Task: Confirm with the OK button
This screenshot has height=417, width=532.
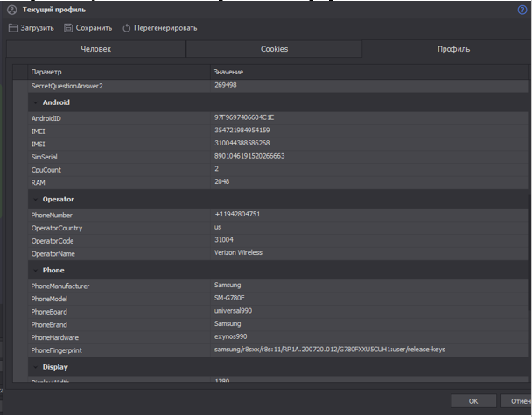Action: 473,401
